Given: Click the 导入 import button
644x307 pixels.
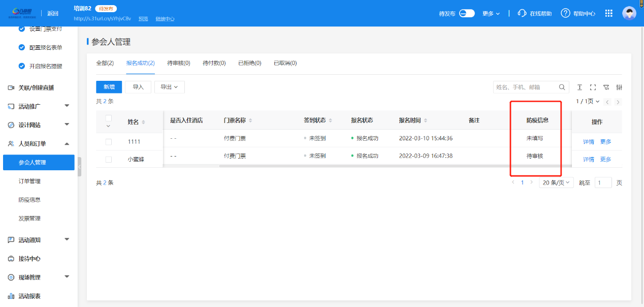Looking at the screenshot, I should click(138, 87).
